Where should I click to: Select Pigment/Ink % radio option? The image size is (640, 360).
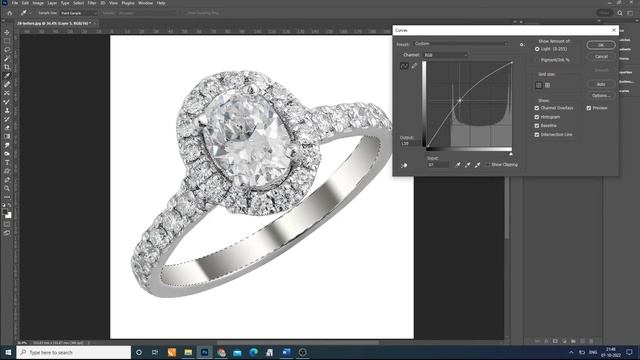537,60
